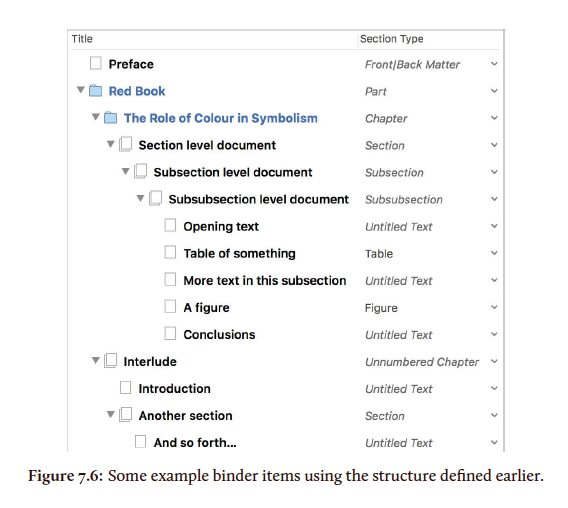Collapse the Subsubsection level document triangle
Image resolution: width=568 pixels, height=508 pixels.
click(141, 198)
